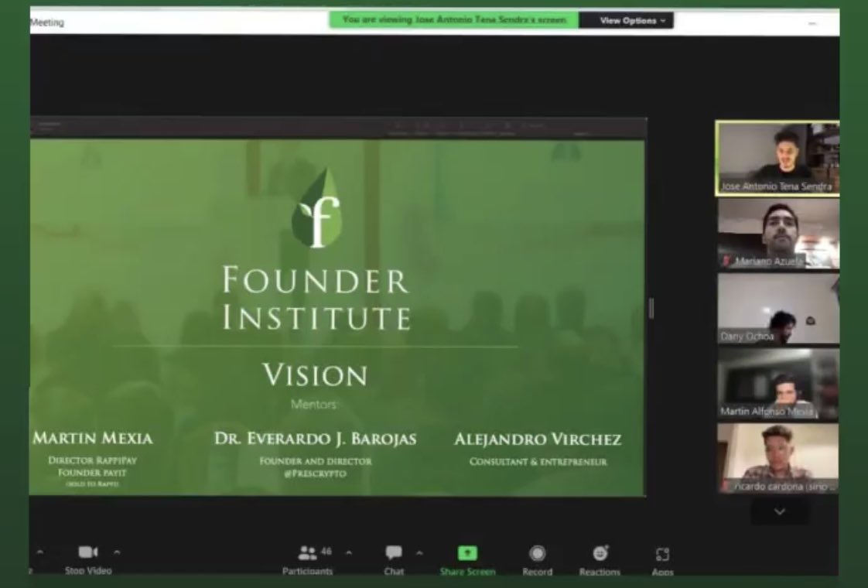Click the Dr. Everardo J. Barojas name
Viewport: 868px width, 588px height.
pyautogui.click(x=316, y=439)
